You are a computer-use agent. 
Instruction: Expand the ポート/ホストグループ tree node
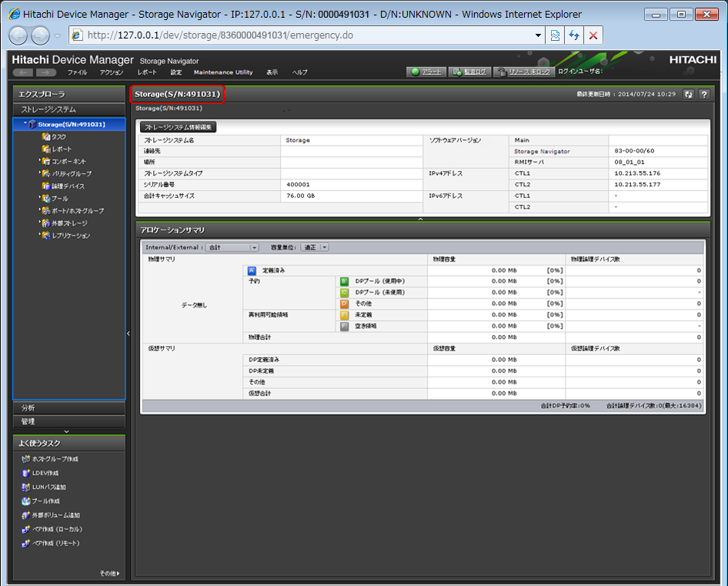click(40, 210)
